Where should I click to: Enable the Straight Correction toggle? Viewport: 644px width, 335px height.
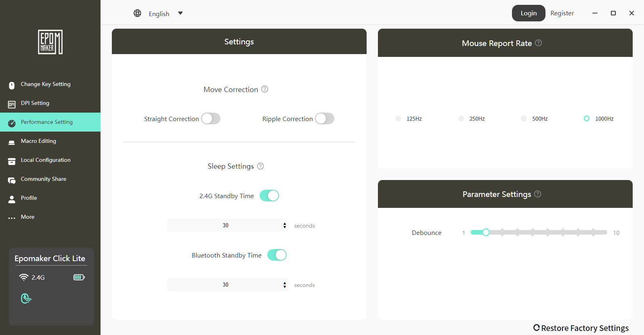211,119
